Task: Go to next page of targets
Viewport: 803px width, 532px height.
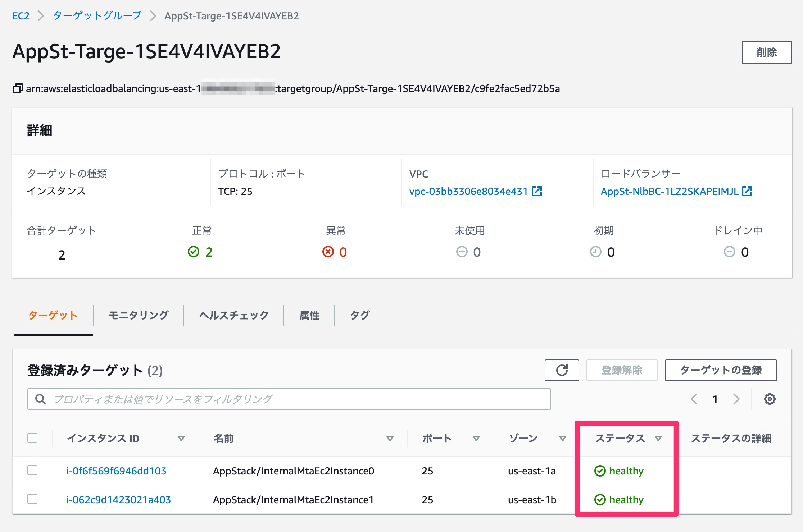Action: (736, 399)
